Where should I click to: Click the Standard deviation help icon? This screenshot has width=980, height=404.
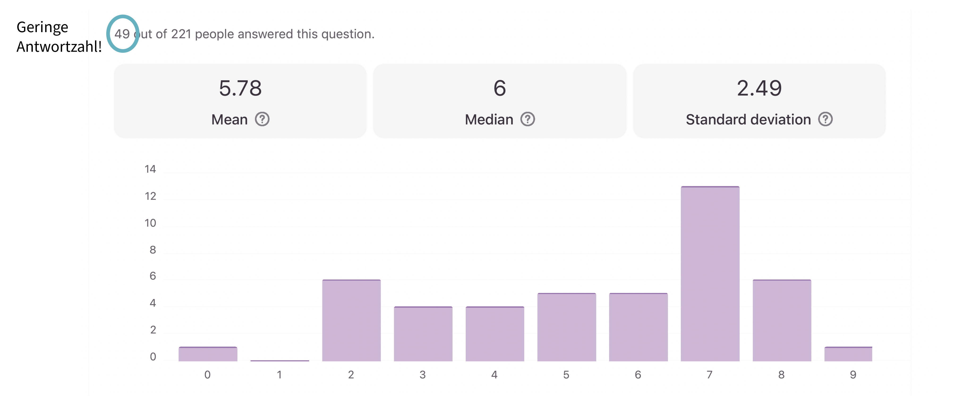click(x=825, y=119)
